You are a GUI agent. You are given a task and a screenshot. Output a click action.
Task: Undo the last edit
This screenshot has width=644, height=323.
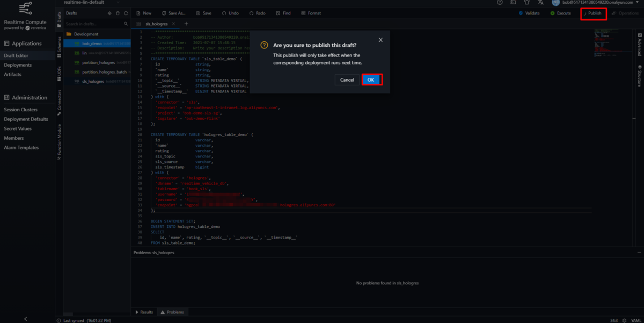[x=230, y=13]
